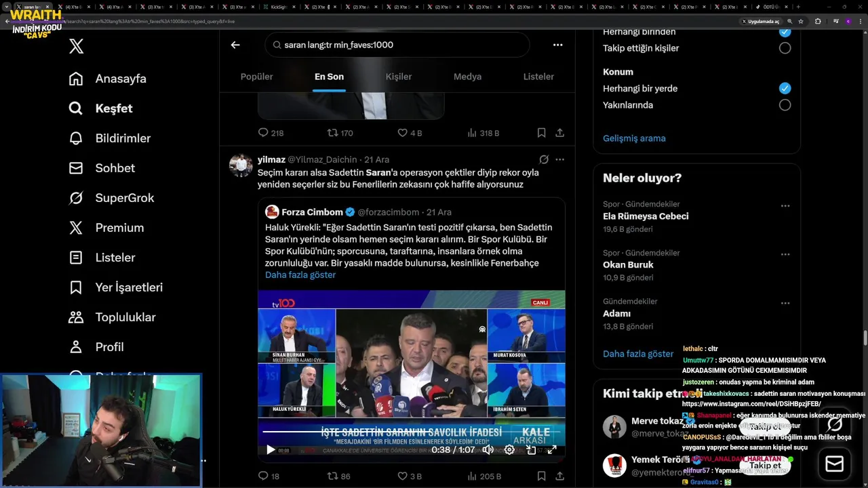Open Listeler in sidebar

pyautogui.click(x=102, y=258)
